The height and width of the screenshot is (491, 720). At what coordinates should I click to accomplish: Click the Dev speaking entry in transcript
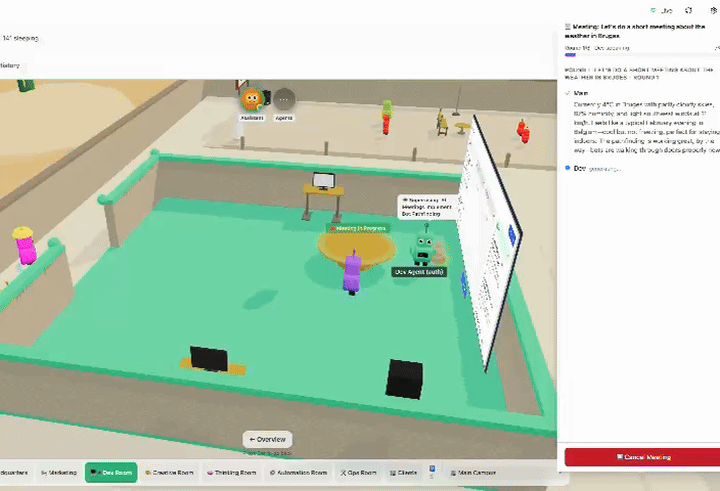click(x=593, y=169)
